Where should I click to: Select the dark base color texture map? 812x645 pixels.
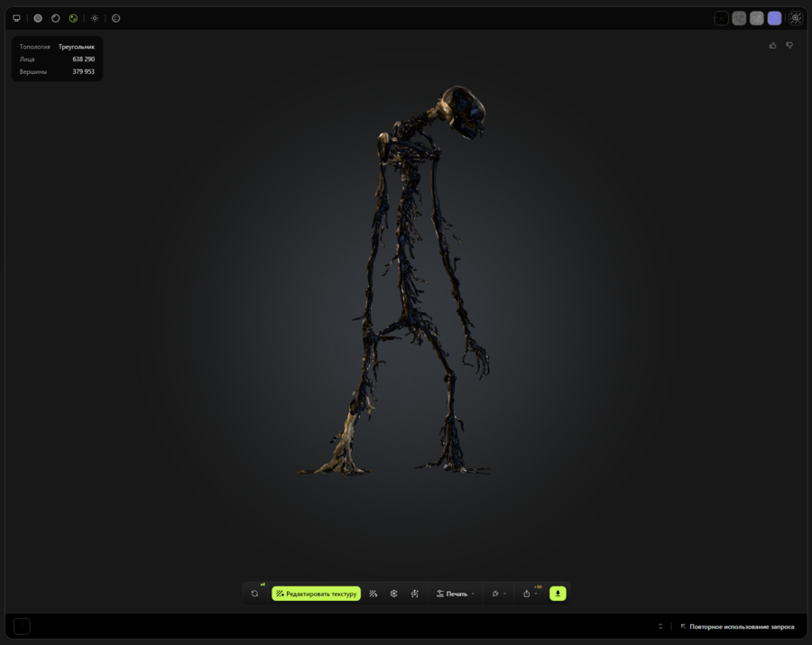point(722,18)
